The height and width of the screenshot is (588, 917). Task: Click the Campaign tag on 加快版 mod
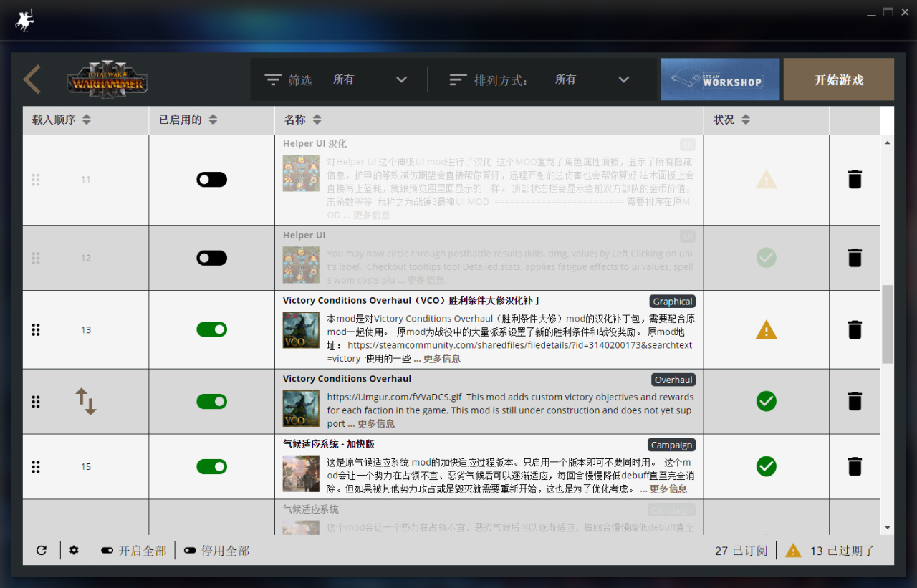(x=672, y=445)
